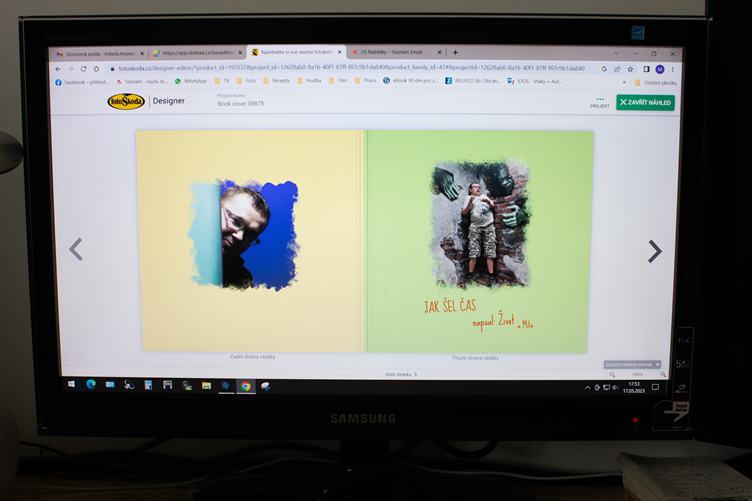Click the front cover statue photo
The height and width of the screenshot is (501, 752).
click(x=481, y=224)
